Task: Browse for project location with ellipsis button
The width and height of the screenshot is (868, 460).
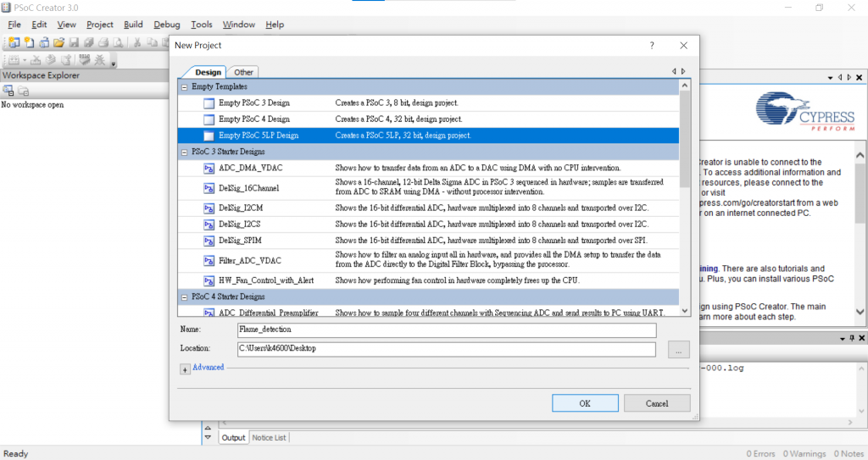Action: click(x=678, y=350)
